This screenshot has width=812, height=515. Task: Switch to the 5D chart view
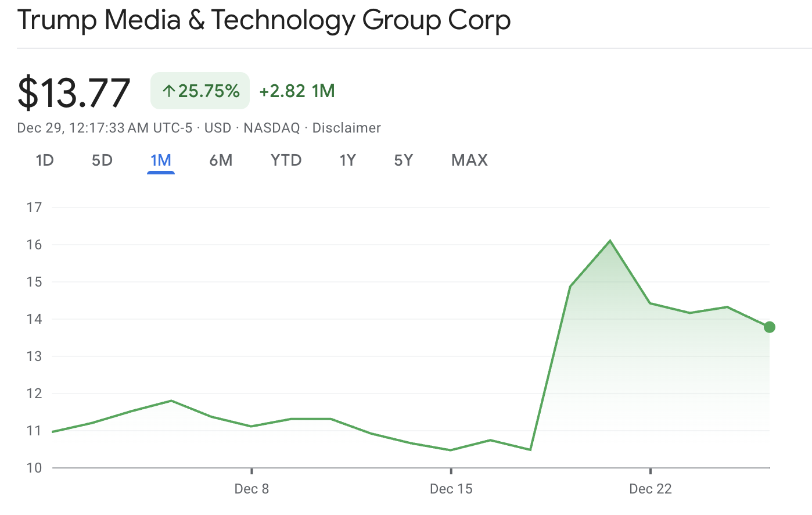102,160
